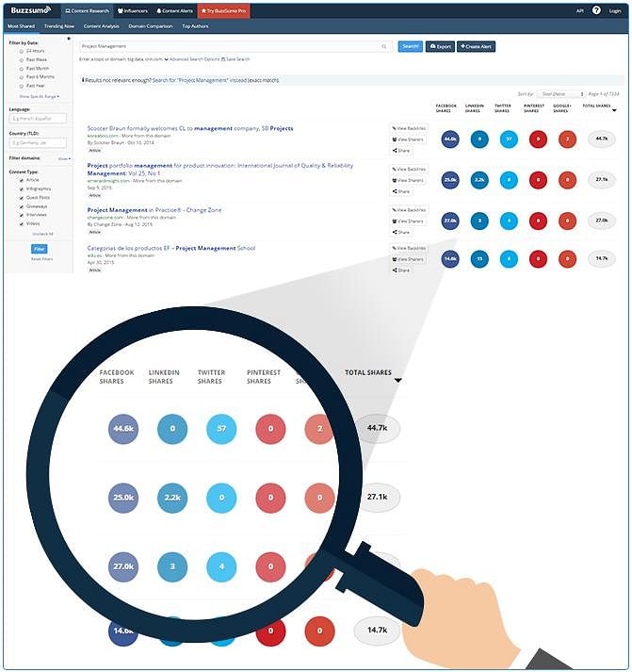Click the help question mark icon

595,10
